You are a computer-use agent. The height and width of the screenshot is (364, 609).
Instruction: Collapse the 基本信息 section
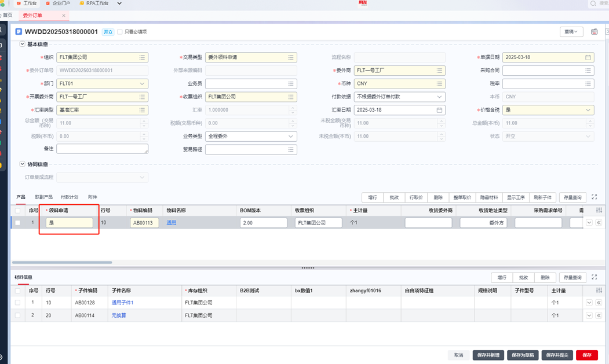click(22, 44)
